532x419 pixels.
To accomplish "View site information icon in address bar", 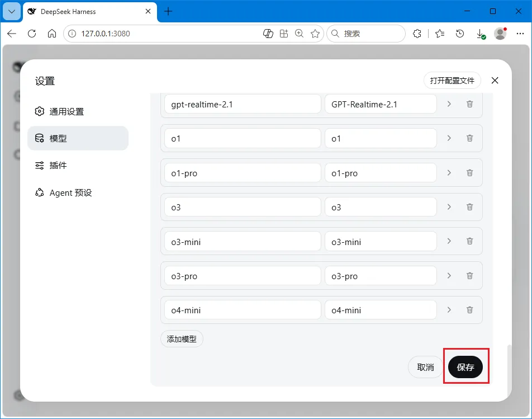I will (72, 33).
